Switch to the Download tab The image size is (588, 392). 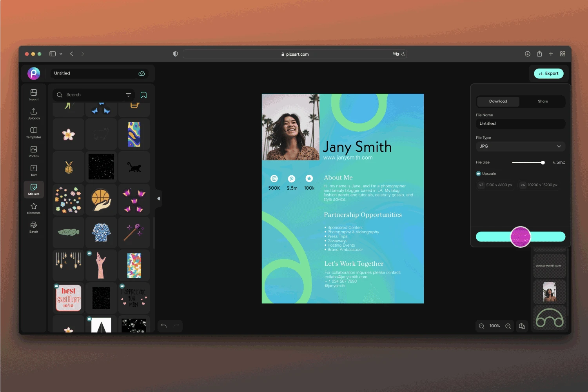click(498, 101)
